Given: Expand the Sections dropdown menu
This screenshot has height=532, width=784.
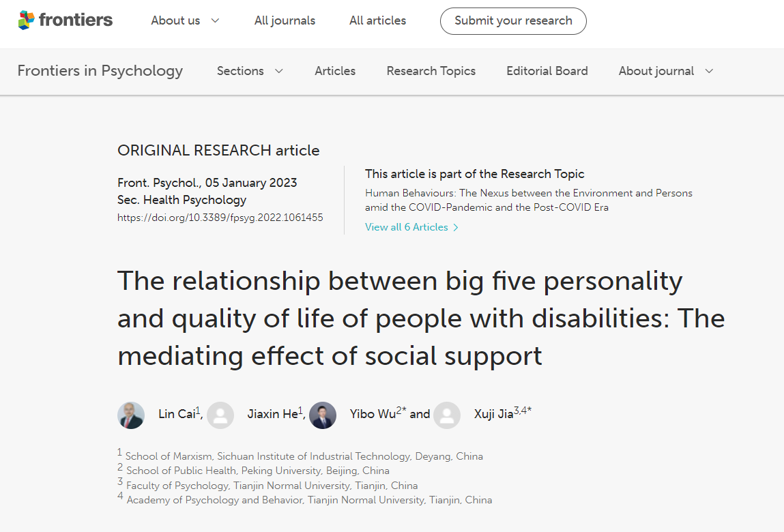Looking at the screenshot, I should 249,71.
